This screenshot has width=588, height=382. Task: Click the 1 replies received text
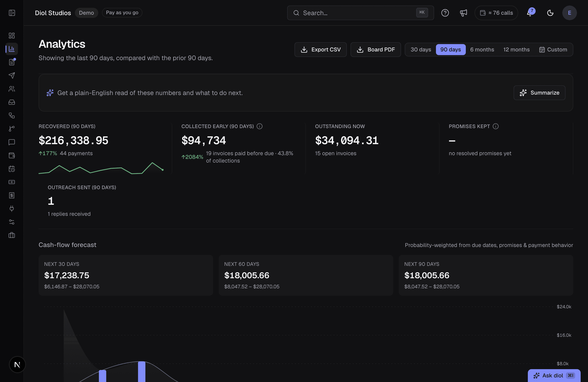[x=69, y=214]
